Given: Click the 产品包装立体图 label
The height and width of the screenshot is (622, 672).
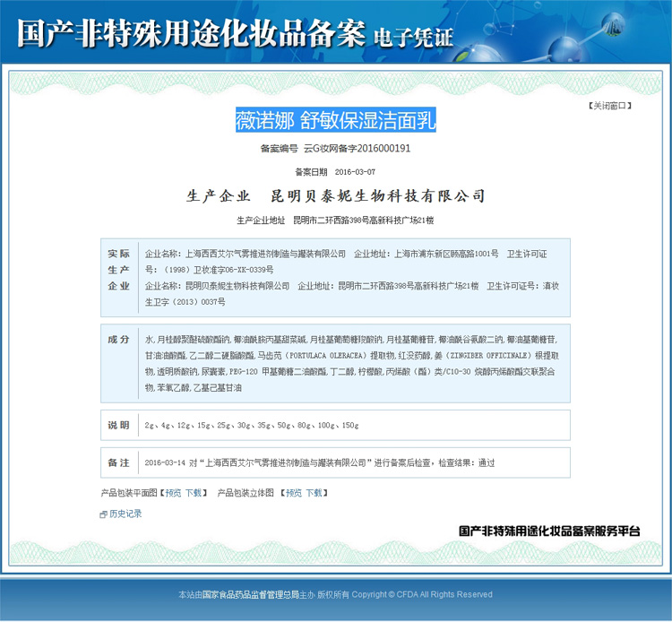Looking at the screenshot, I should pyautogui.click(x=246, y=493).
